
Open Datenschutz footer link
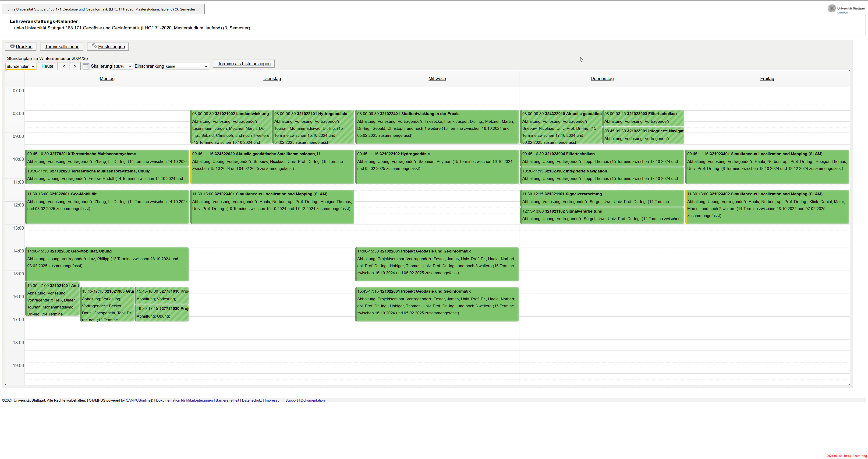pos(252,400)
